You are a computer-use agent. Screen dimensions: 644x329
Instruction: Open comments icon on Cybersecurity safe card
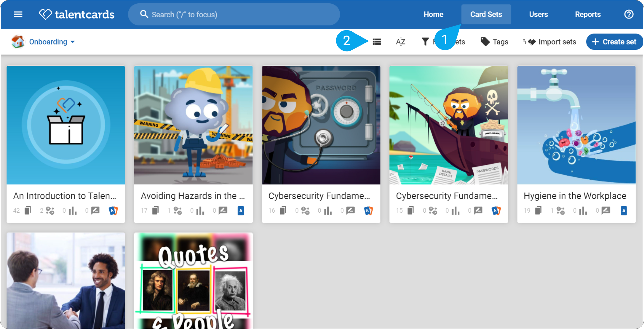point(350,210)
